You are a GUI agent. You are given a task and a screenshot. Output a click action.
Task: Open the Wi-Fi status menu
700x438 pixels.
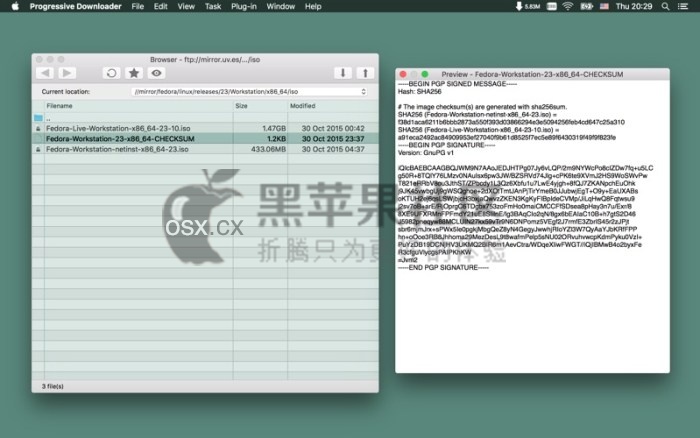coord(567,6)
